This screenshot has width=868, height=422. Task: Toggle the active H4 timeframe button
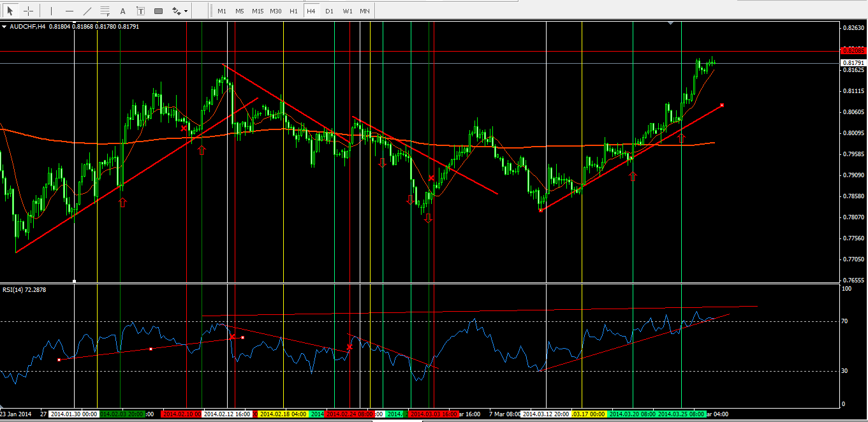311,11
